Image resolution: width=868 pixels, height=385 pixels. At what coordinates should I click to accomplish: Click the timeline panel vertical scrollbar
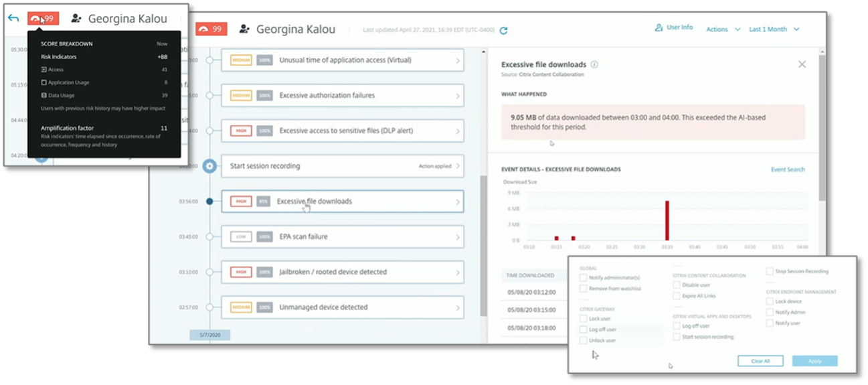[x=483, y=246]
